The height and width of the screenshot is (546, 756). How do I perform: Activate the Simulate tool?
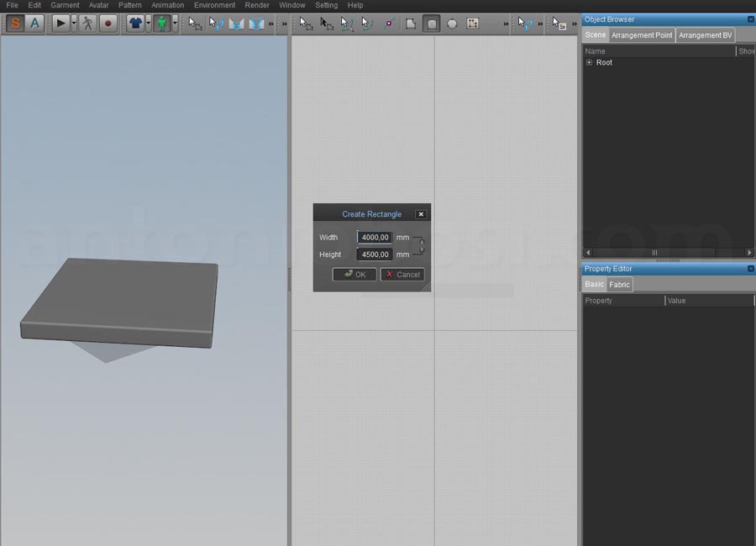[x=15, y=24]
